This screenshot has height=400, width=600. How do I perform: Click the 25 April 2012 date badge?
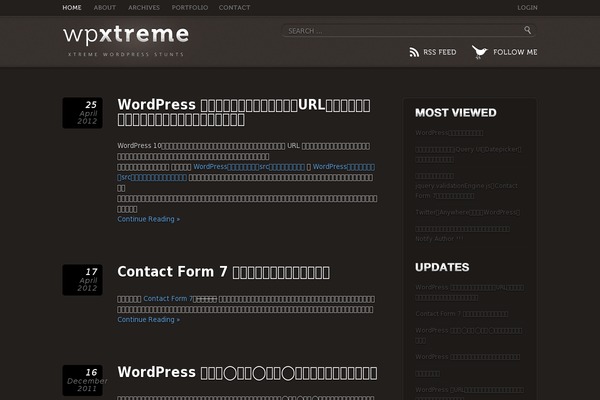(x=82, y=113)
